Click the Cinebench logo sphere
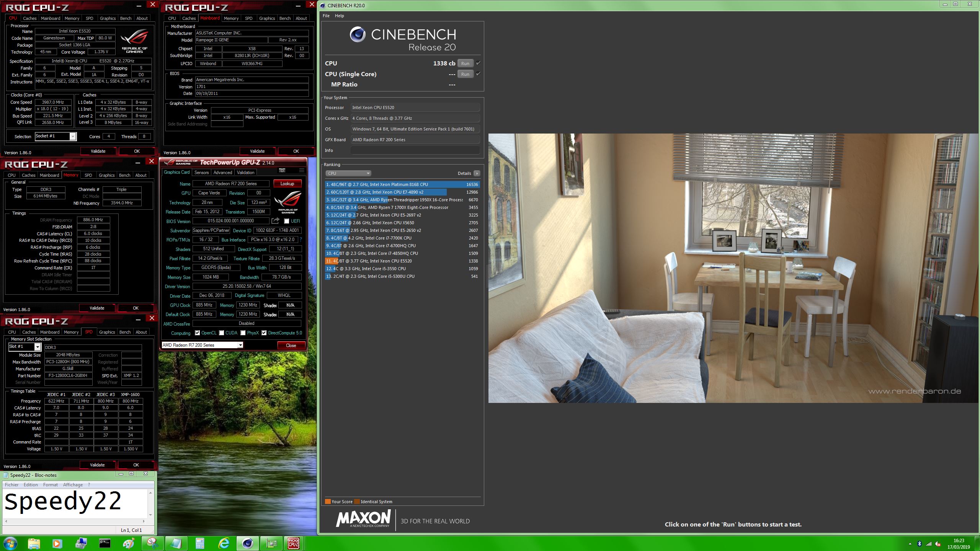Viewport: 980px width, 551px height. [358, 35]
